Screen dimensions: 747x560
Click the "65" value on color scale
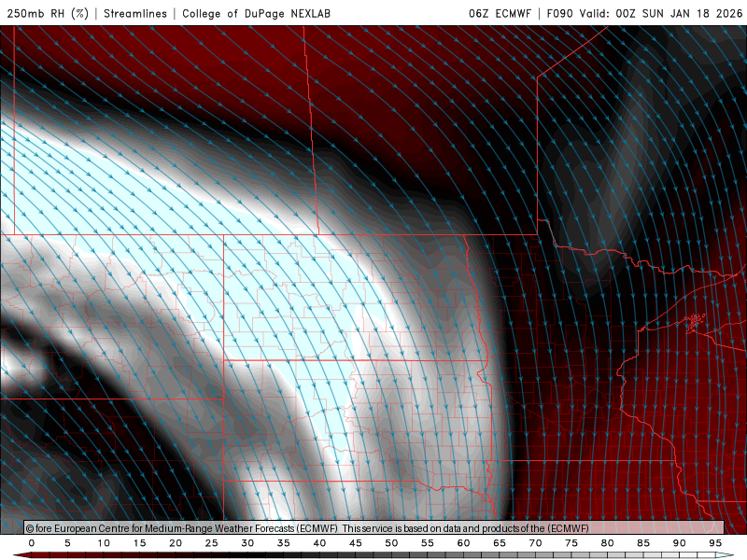coord(500,543)
